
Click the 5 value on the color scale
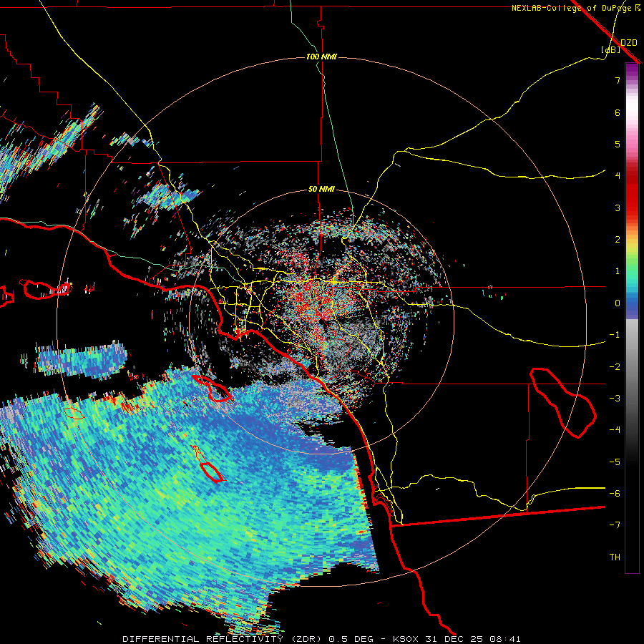618,144
